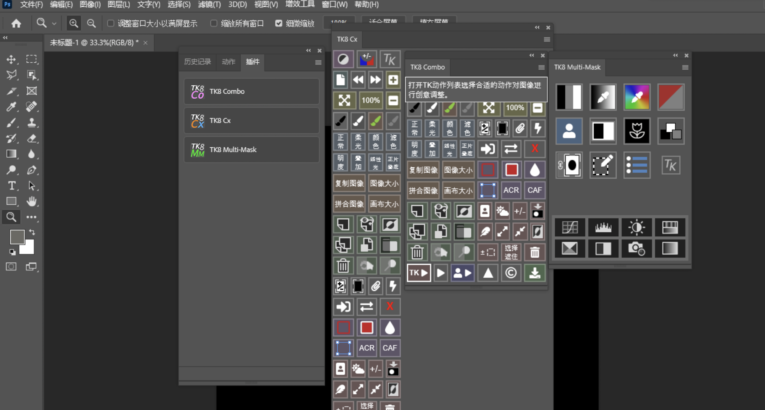Launch TK8 Cx from plugins list

252,120
